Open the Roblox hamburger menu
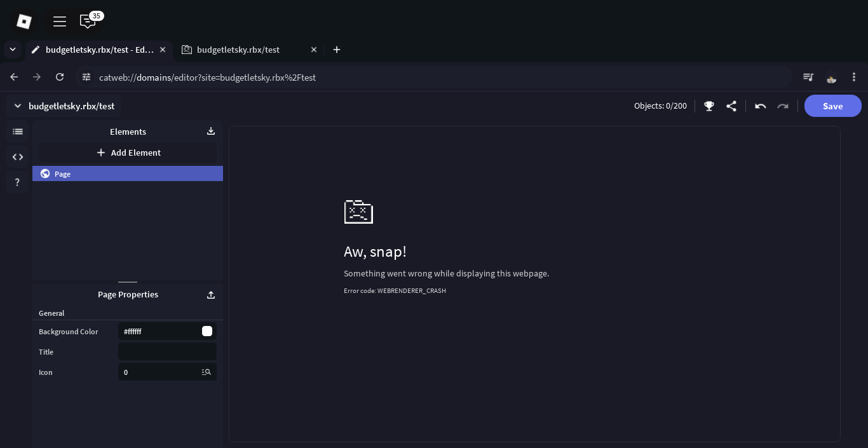Image resolution: width=868 pixels, height=448 pixels. (59, 21)
